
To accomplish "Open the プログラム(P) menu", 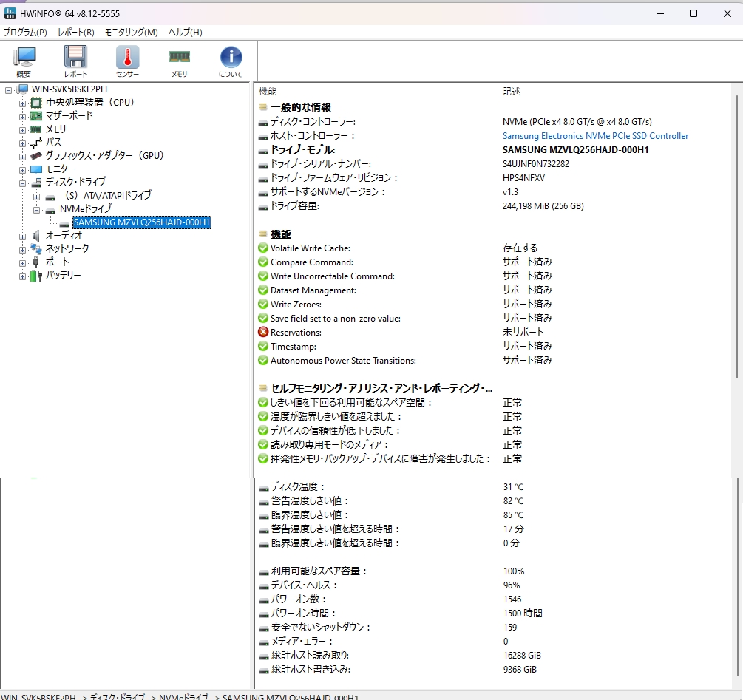I will point(25,33).
